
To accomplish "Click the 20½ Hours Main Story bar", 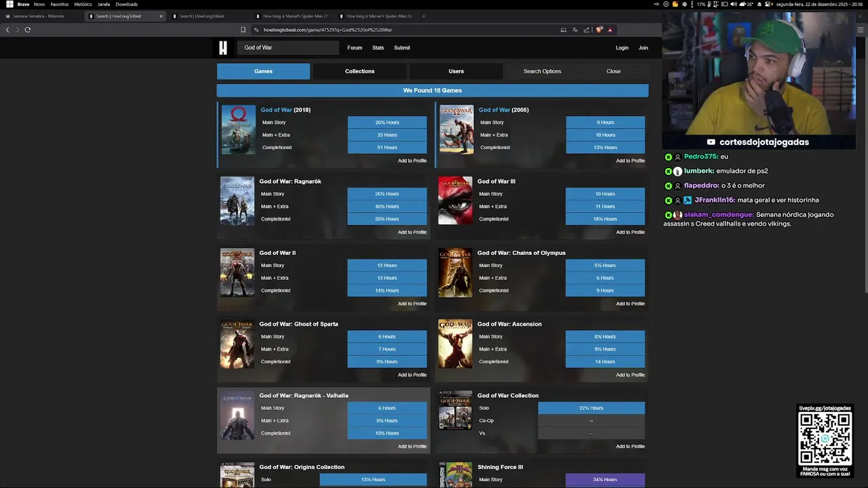I will tap(387, 123).
